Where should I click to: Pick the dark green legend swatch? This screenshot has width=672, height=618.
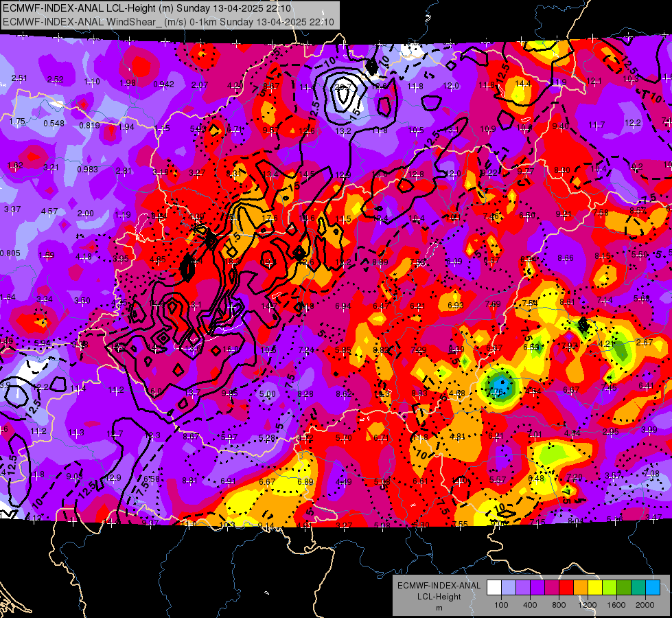click(623, 587)
